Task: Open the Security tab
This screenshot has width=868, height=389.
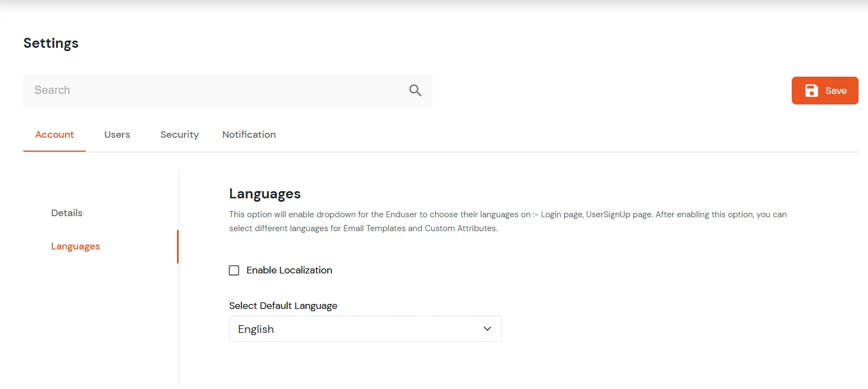Action: 179,134
